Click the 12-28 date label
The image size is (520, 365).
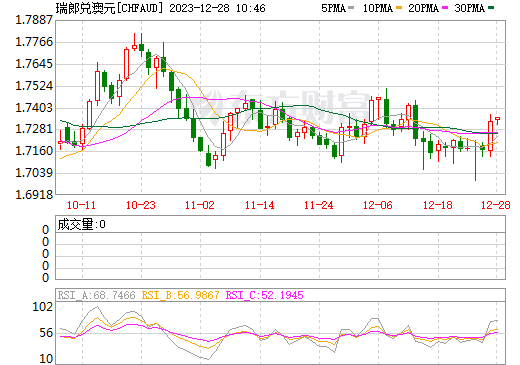(496, 205)
